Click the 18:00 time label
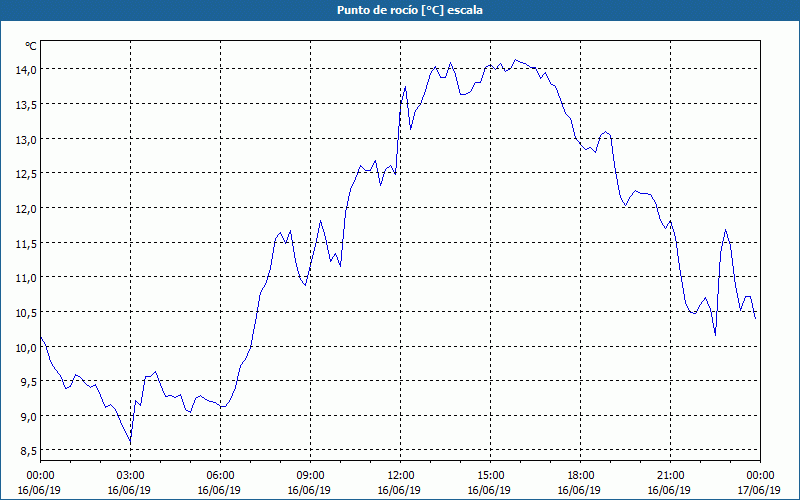This screenshot has width=800, height=500. (580, 476)
